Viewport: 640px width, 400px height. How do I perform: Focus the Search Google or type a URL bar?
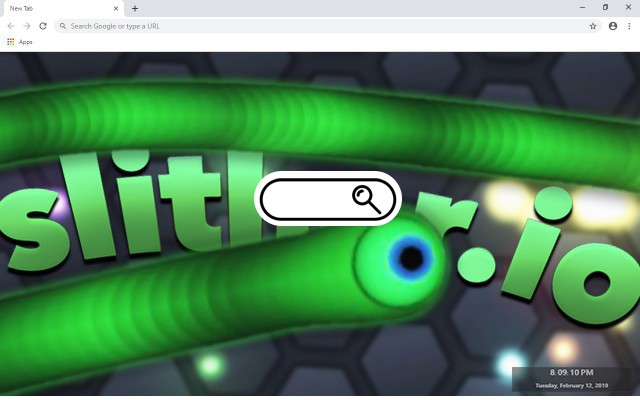coord(328,26)
